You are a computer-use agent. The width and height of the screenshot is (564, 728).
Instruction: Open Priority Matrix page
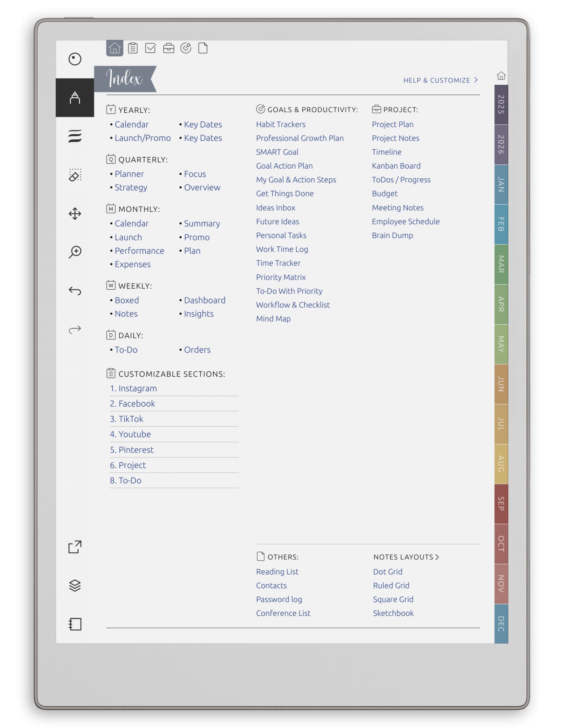click(280, 277)
